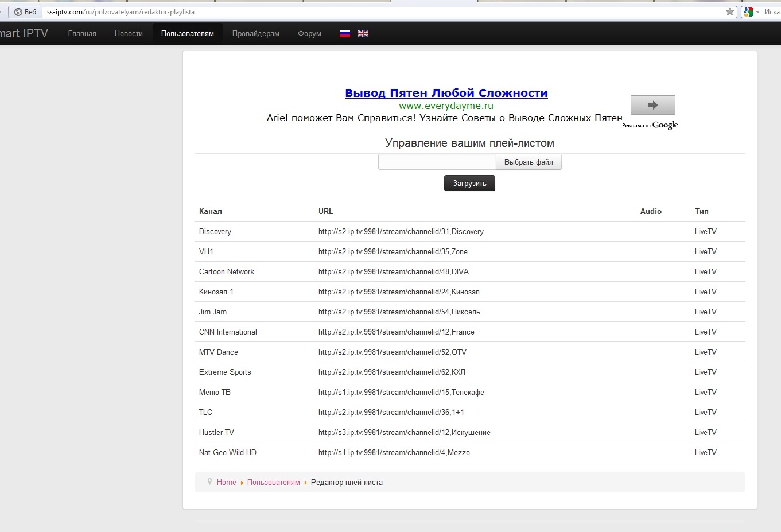
Task: Select the Extreme Sports channel name
Action: point(225,372)
